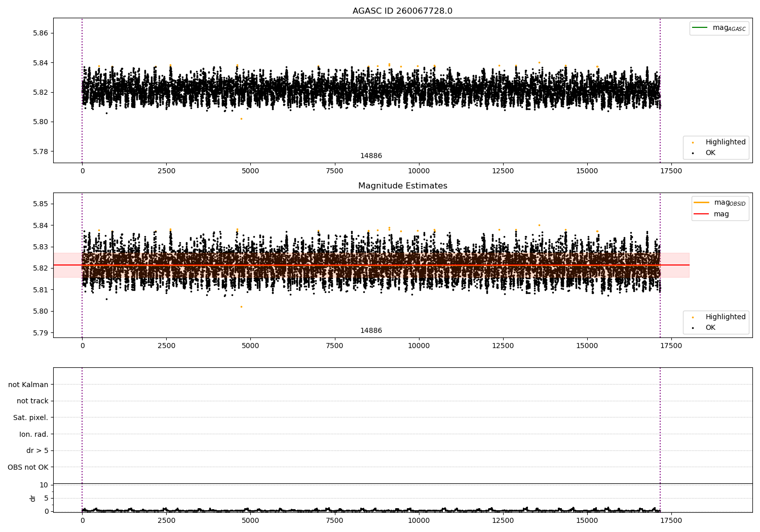
Task: Click the rotated "dr" axis label
Action: pos(33,498)
